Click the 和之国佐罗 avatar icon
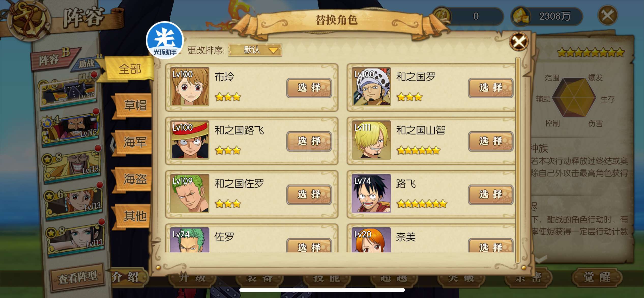The width and height of the screenshot is (644, 298). tap(189, 194)
